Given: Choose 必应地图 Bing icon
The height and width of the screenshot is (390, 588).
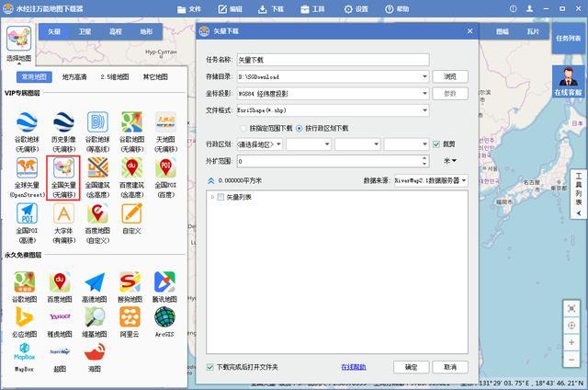Looking at the screenshot, I should (25, 317).
